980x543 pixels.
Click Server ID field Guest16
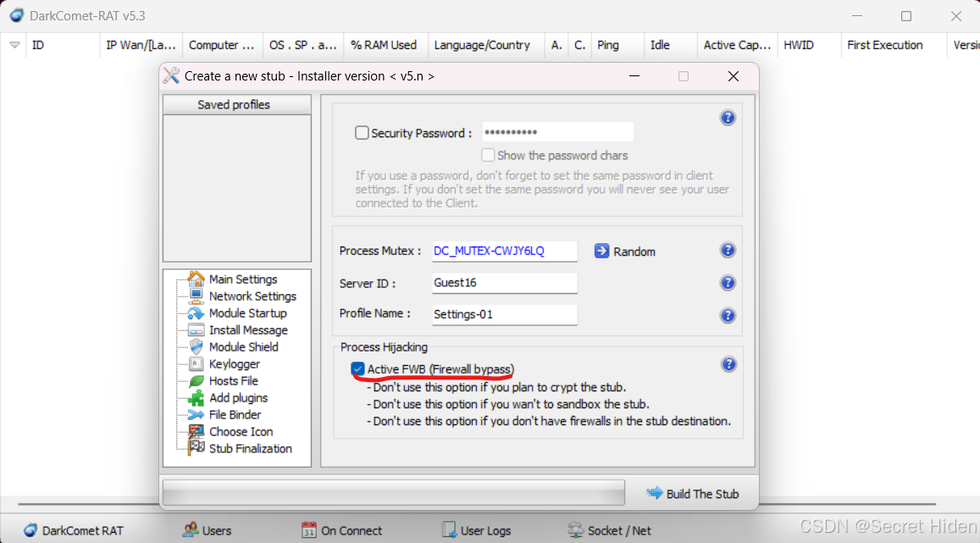pos(504,282)
